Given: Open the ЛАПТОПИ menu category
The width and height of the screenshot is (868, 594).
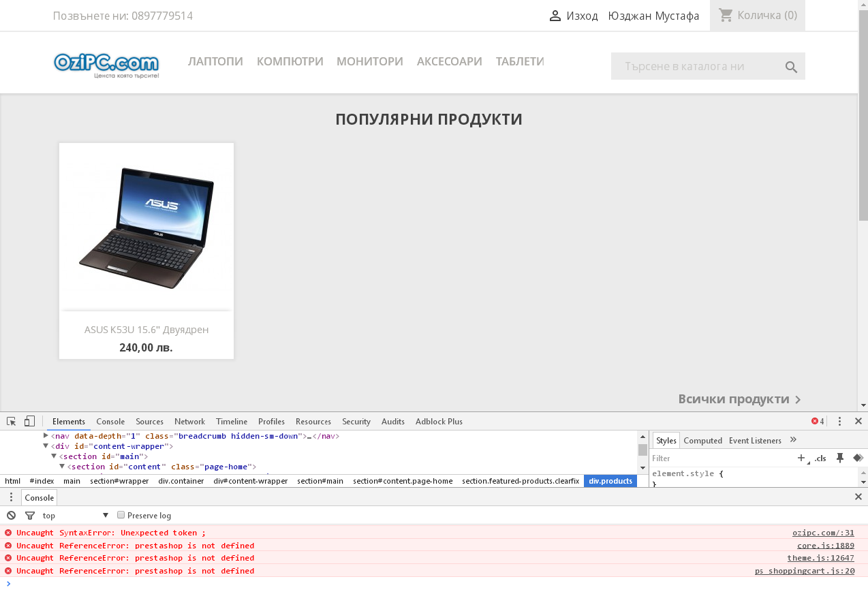Looking at the screenshot, I should pyautogui.click(x=215, y=61).
